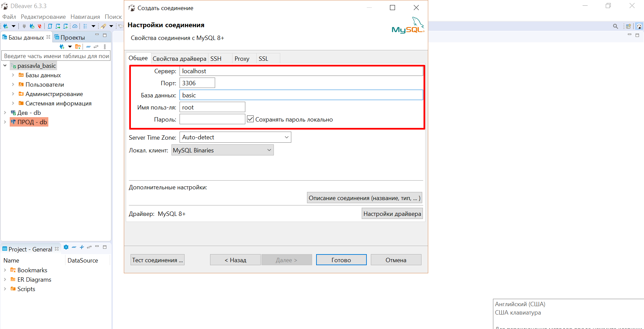
Task: Select the DBeaver perspective beaver icon
Action: pyautogui.click(x=639, y=26)
